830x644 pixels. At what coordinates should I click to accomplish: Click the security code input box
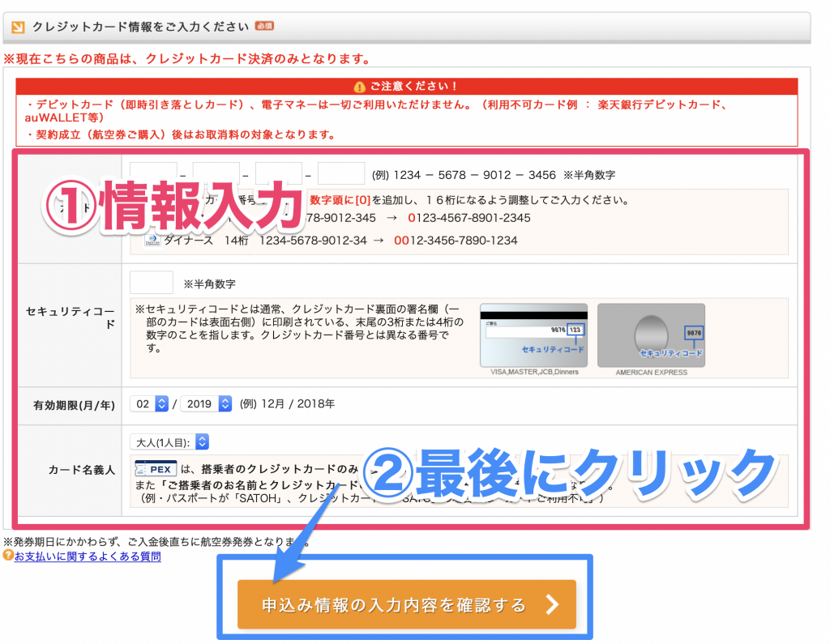(x=153, y=282)
